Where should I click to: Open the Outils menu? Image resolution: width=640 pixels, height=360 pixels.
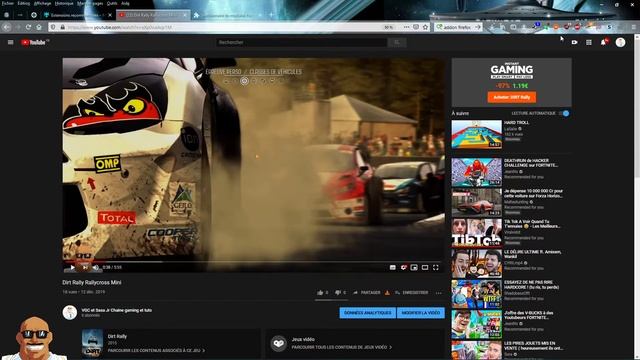pyautogui.click(x=112, y=3)
